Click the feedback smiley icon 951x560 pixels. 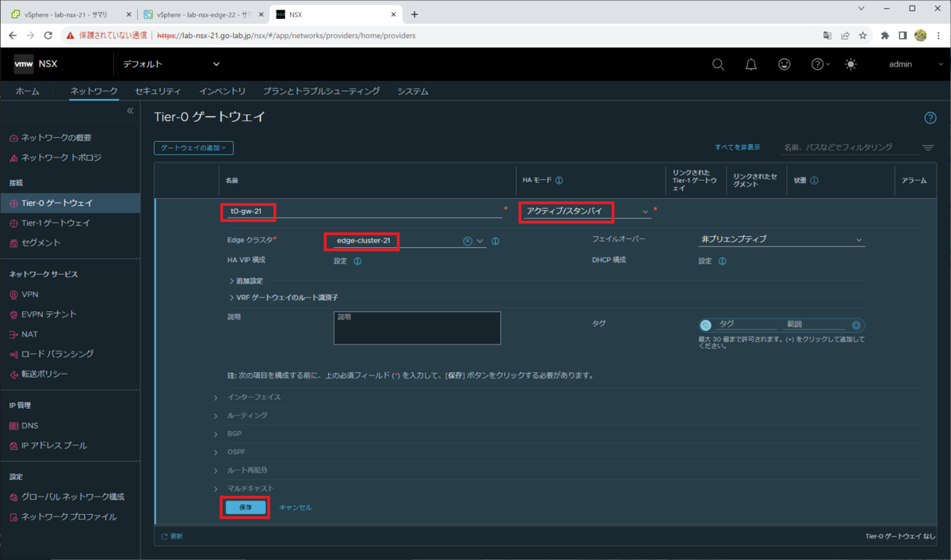tap(785, 64)
